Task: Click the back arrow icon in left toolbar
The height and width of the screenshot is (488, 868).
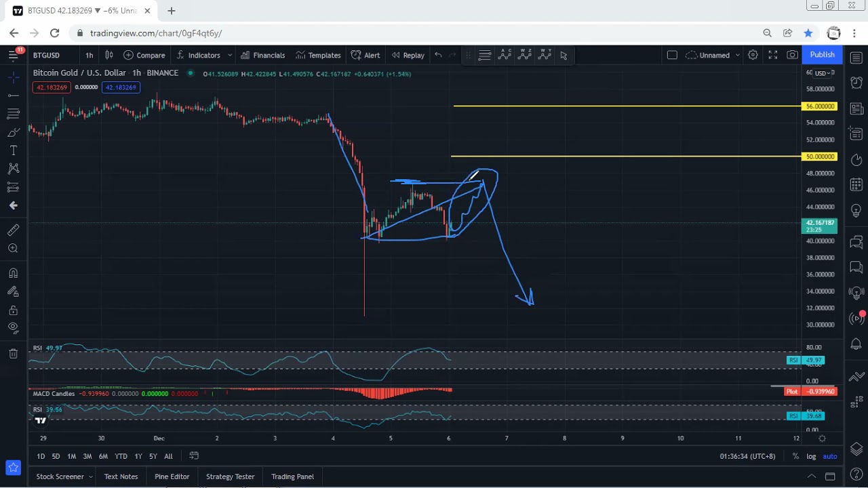Action: [x=13, y=205]
